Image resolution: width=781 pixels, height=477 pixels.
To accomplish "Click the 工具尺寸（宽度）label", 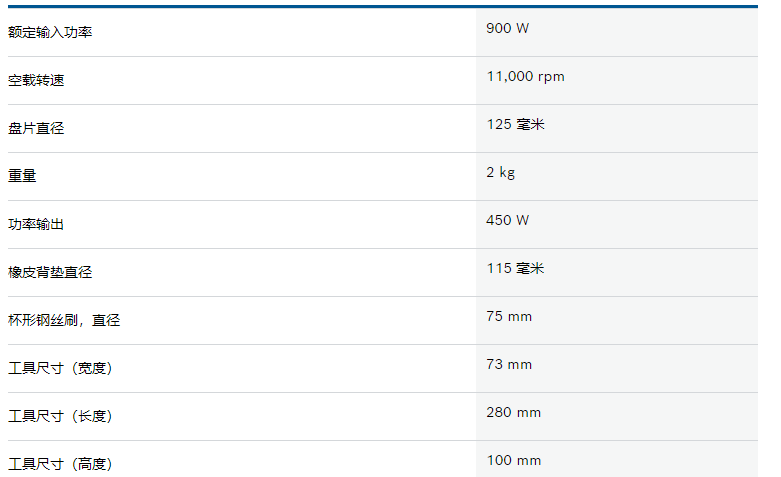I will (x=60, y=368).
